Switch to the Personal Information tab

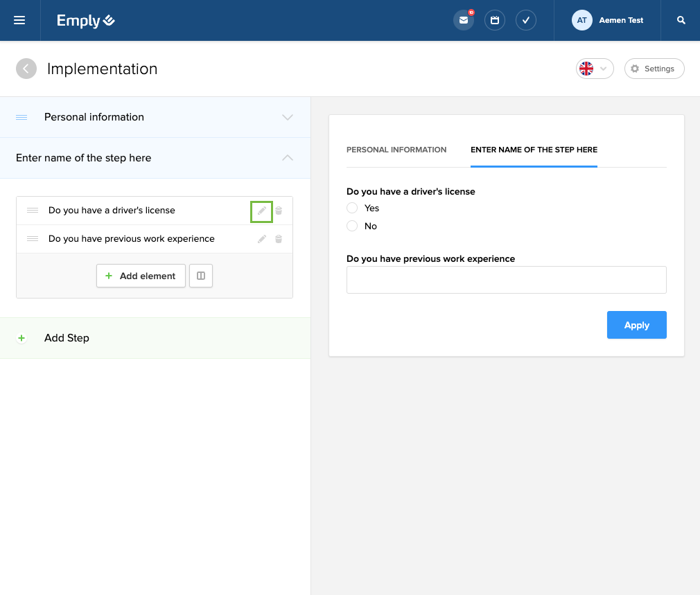coord(396,150)
